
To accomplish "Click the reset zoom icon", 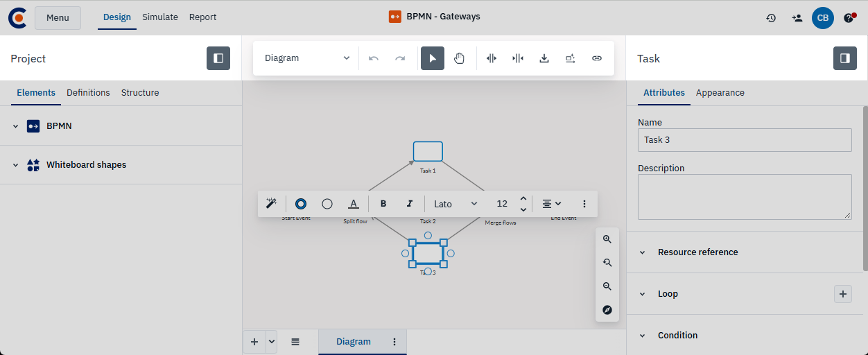I will pos(607,263).
